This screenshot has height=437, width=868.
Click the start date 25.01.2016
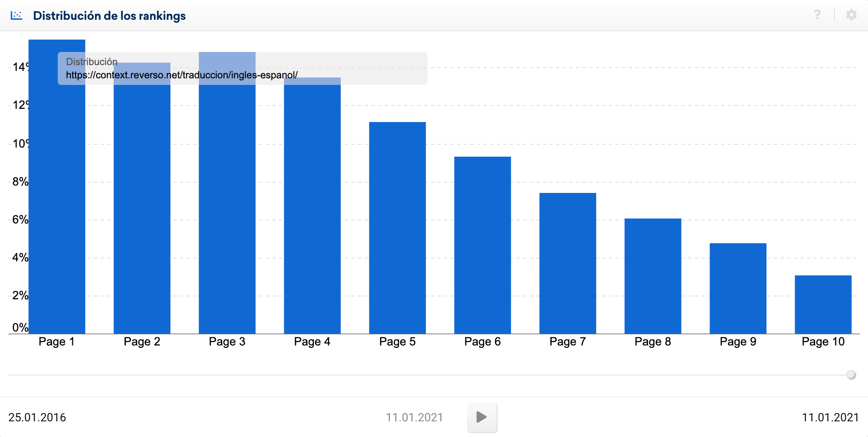click(x=37, y=417)
